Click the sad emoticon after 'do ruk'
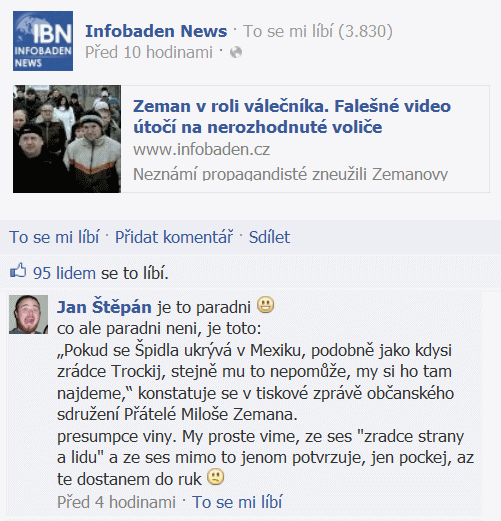The width and height of the screenshot is (501, 521). tap(216, 477)
